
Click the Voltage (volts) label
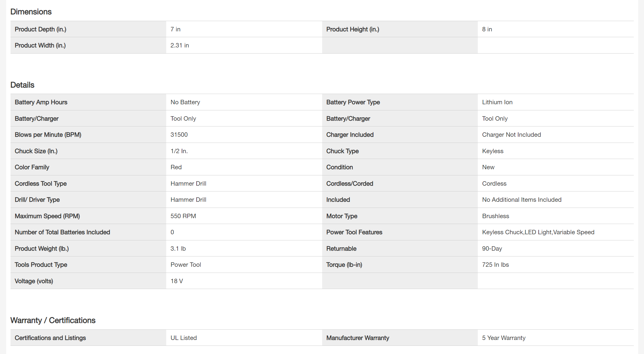[x=34, y=281]
